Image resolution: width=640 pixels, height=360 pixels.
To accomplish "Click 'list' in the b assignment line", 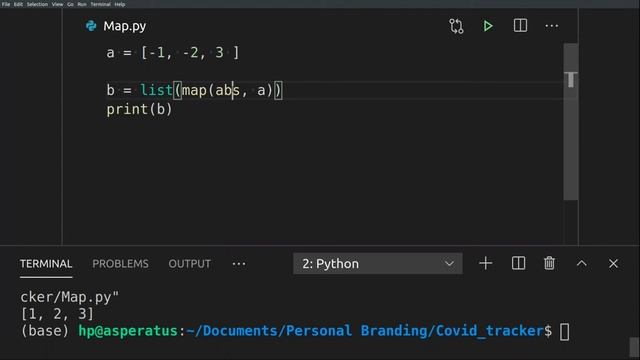I will [156, 90].
